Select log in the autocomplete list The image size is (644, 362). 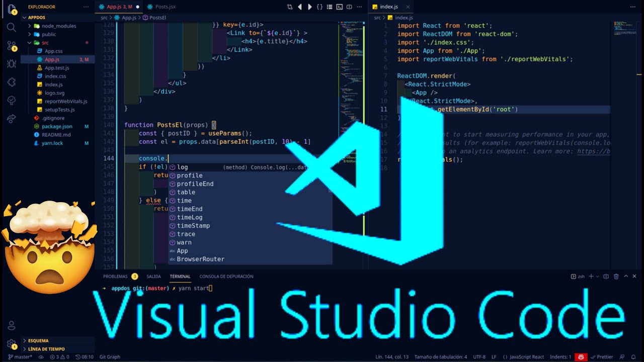click(x=250, y=167)
